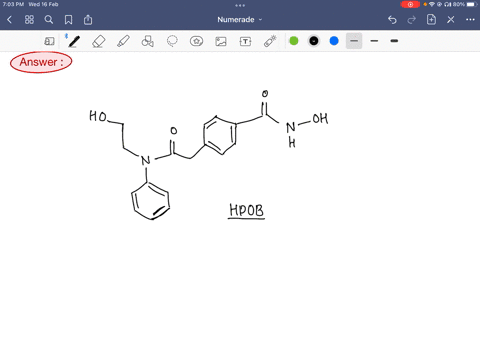Close editing mode with the X icon
This screenshot has width=480, height=360.
[x=451, y=20]
